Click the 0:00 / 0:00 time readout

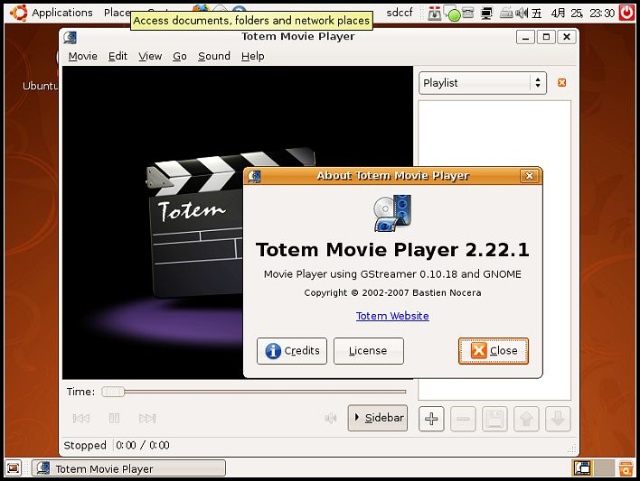click(142, 445)
